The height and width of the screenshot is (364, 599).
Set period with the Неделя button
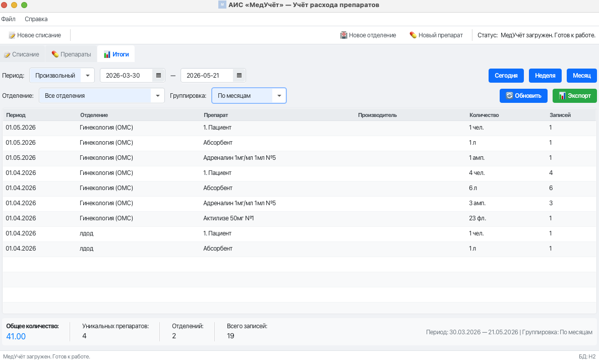(x=545, y=76)
